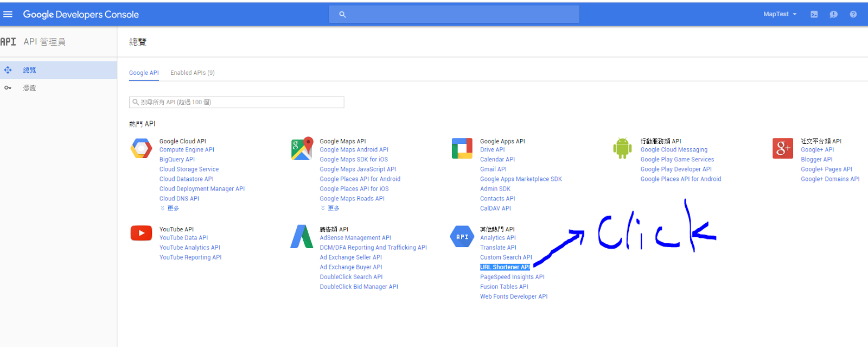Select 憑證 in the left sidebar

pos(59,88)
